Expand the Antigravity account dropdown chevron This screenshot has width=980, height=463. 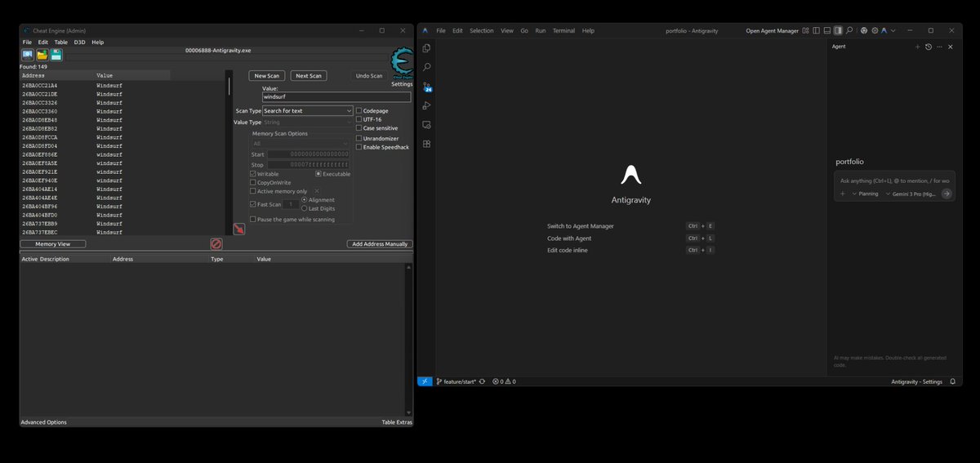coord(893,30)
